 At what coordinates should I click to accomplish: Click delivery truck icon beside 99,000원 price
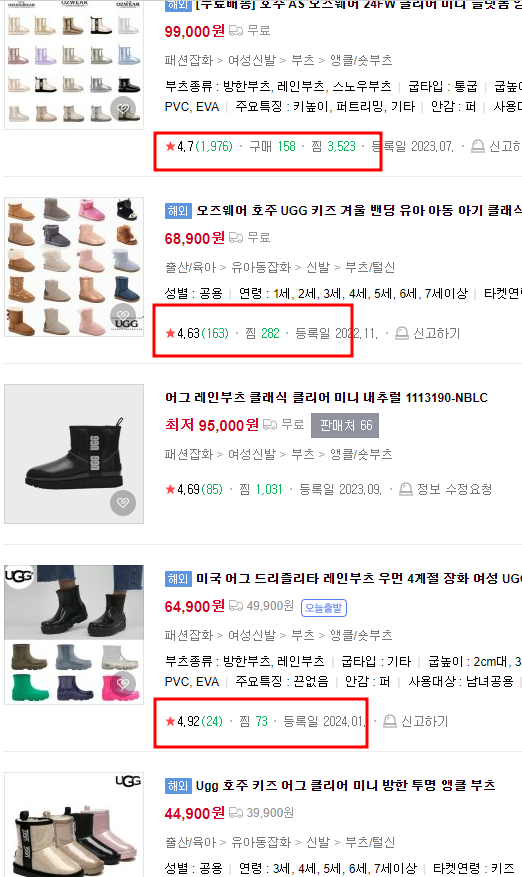[x=236, y=31]
